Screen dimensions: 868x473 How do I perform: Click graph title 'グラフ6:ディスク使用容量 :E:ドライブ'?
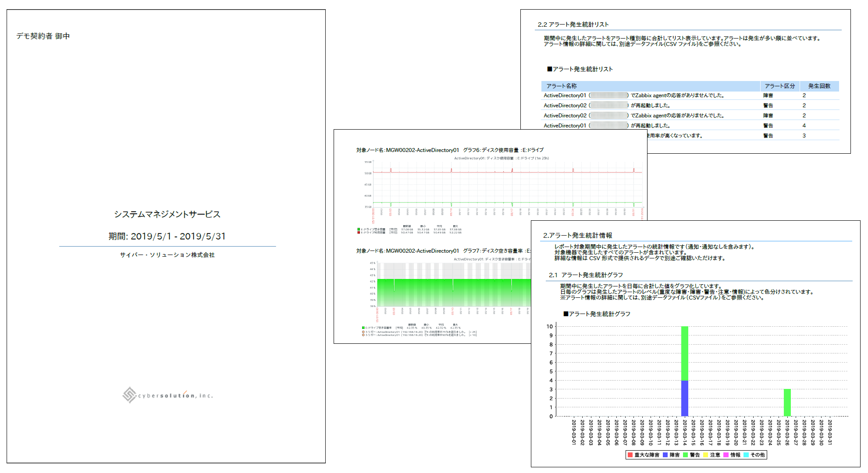pyautogui.click(x=503, y=150)
